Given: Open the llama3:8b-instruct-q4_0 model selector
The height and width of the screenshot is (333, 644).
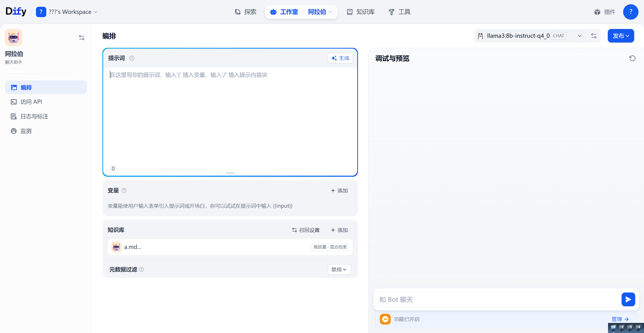Looking at the screenshot, I should click(x=530, y=36).
